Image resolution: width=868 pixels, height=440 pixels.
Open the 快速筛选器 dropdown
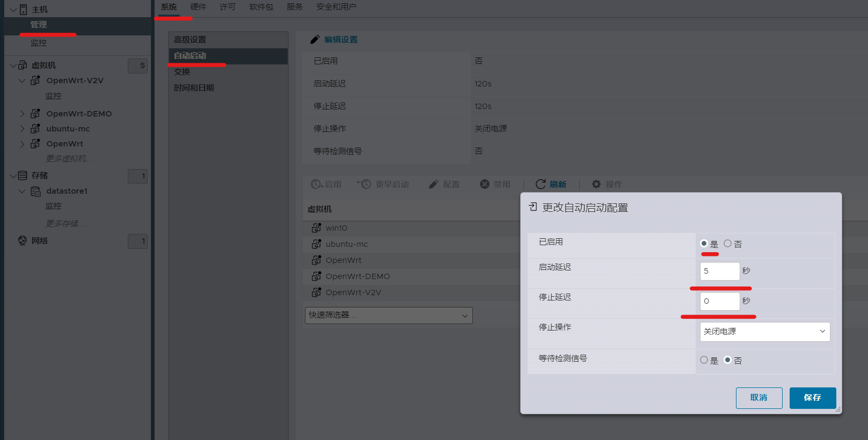tap(389, 315)
